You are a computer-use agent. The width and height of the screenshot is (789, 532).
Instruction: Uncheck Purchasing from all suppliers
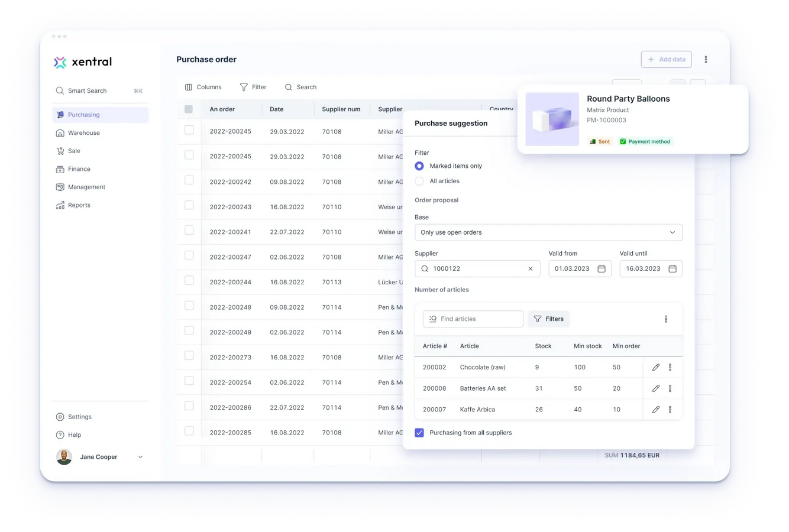point(419,433)
